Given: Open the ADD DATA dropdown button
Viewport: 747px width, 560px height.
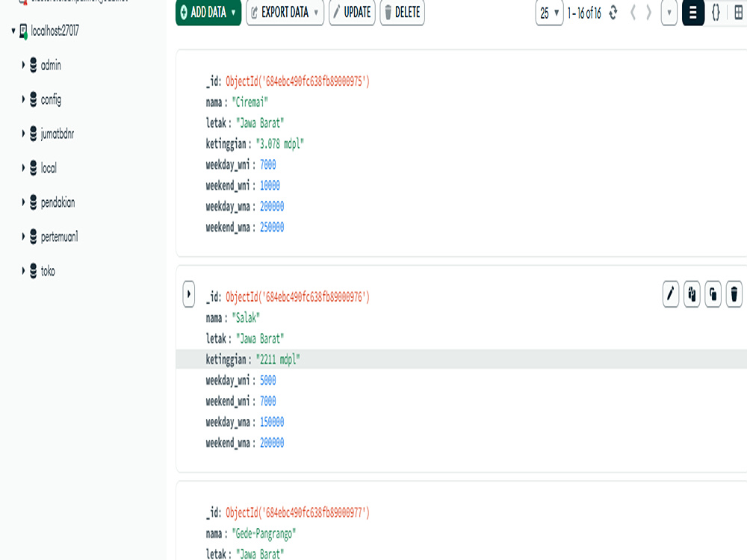Looking at the screenshot, I should pyautogui.click(x=208, y=13).
